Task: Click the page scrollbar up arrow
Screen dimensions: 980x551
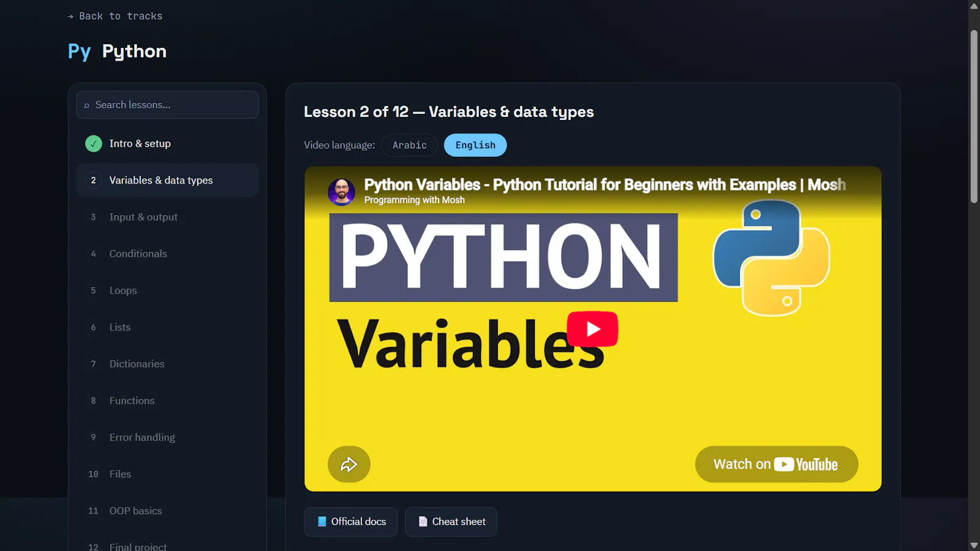Action: 974,6
